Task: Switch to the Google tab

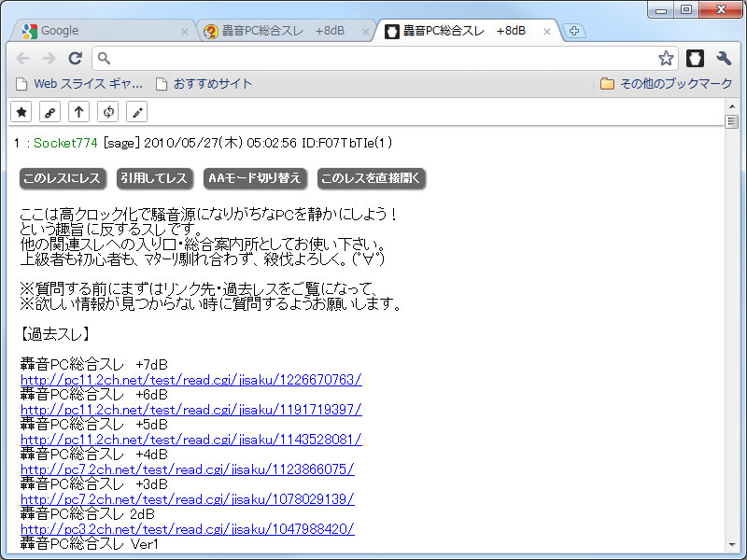Action: pos(93,30)
